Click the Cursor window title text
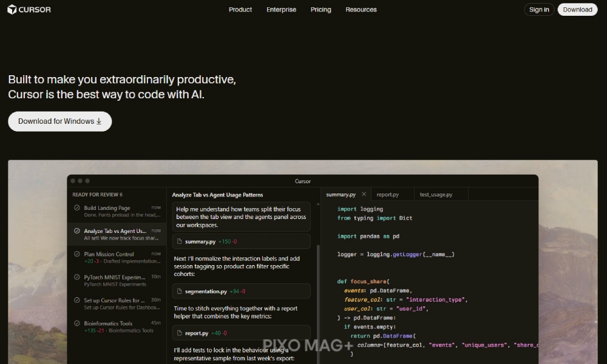The image size is (607, 364). point(303,181)
